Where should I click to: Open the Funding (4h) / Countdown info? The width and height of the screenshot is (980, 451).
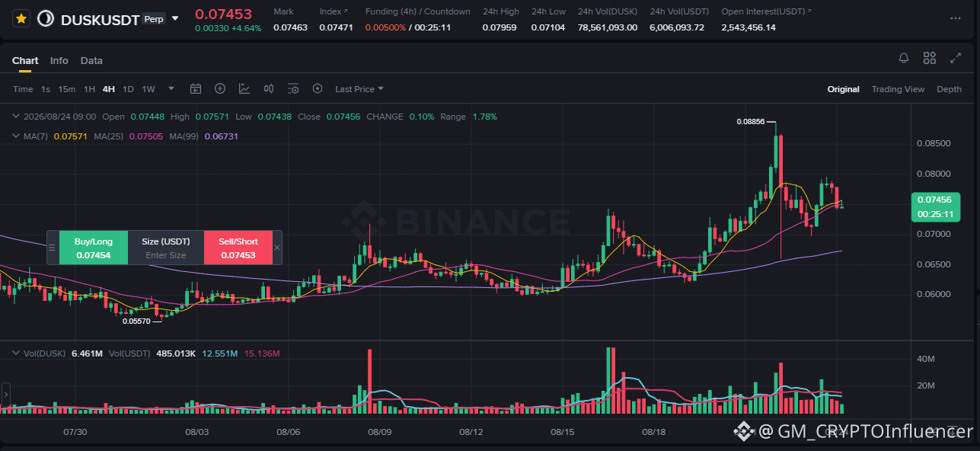pos(417,11)
